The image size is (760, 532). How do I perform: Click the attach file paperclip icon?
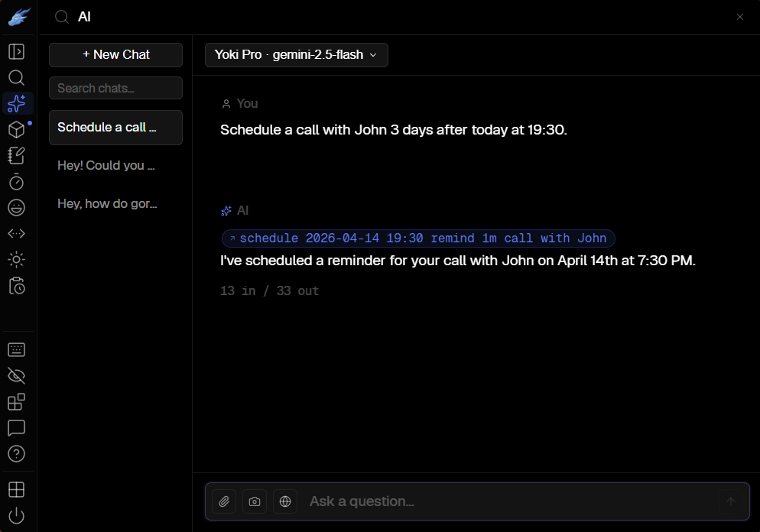pos(224,501)
